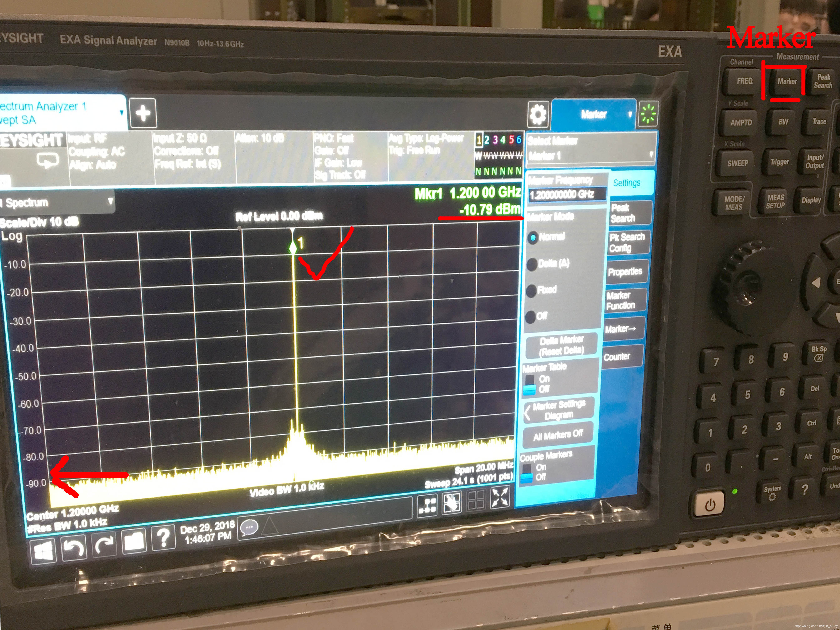
Task: Push the hardware MEAS SETUP key
Action: (x=775, y=202)
